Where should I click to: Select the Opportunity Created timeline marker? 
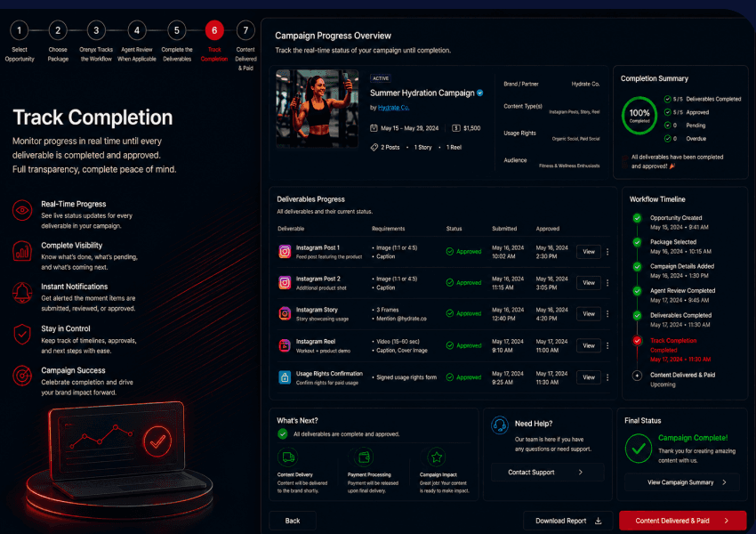coord(637,218)
